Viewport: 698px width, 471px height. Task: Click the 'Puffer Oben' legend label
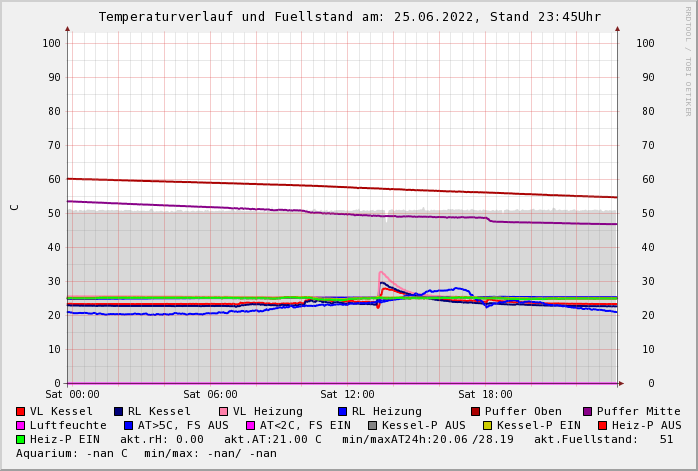pyautogui.click(x=524, y=411)
